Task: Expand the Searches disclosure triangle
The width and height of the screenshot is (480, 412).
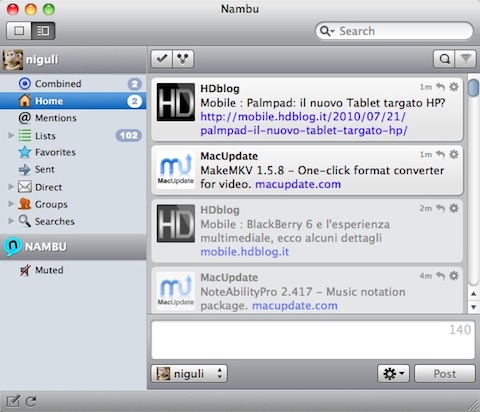Action: click(11, 221)
